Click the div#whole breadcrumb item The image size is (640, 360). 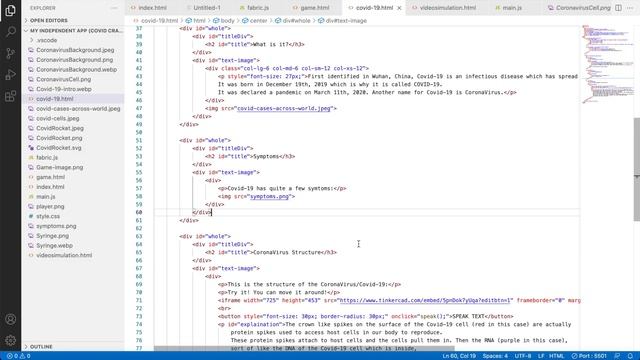(293, 20)
